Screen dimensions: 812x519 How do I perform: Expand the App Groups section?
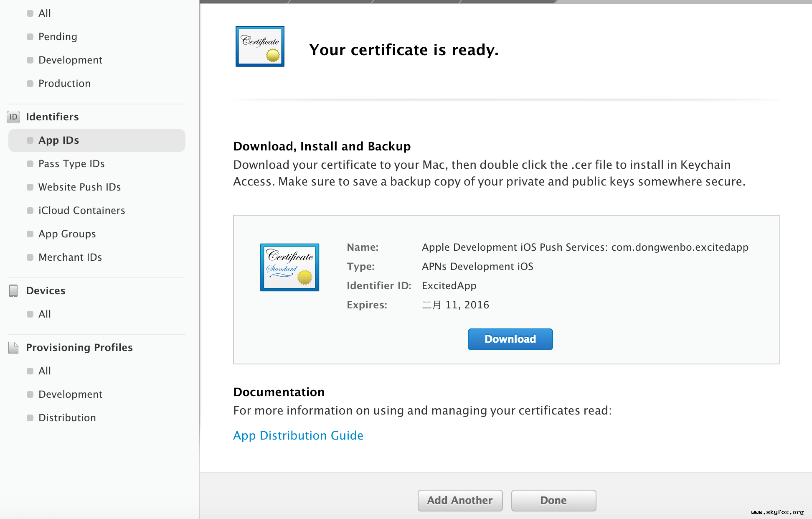coord(67,233)
